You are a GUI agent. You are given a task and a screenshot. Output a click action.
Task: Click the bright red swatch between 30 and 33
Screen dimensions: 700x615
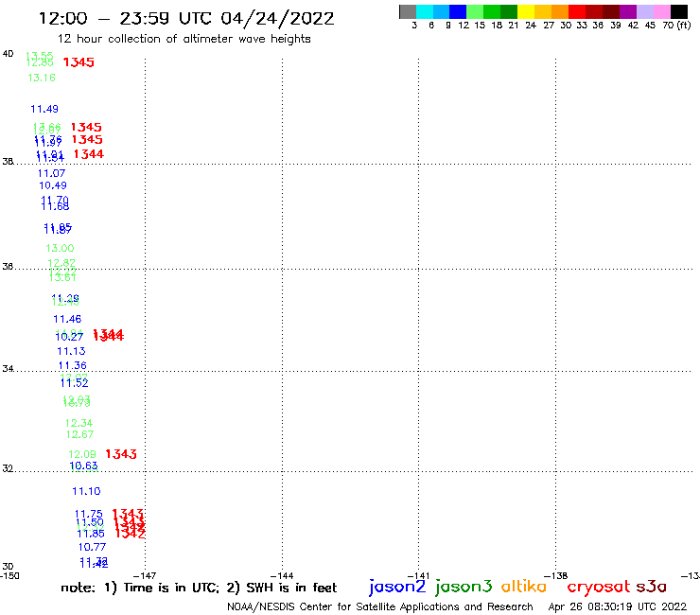[x=577, y=11]
